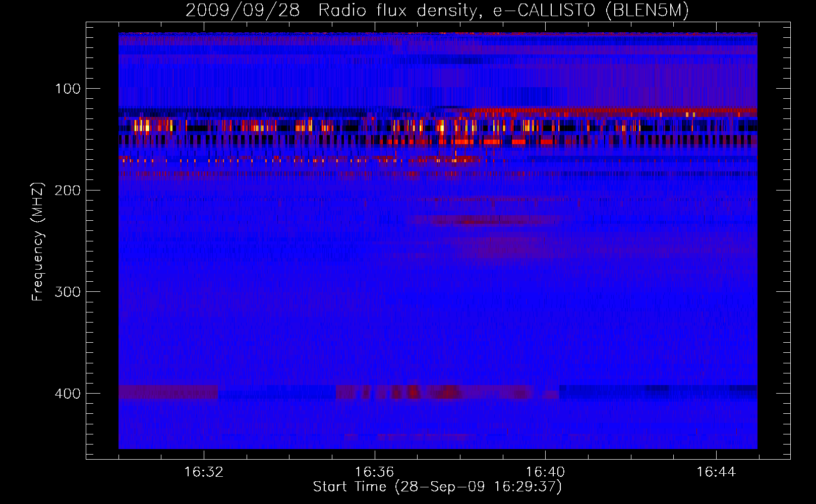
Task: Click the '16:36' time tick label
Action: 374,472
